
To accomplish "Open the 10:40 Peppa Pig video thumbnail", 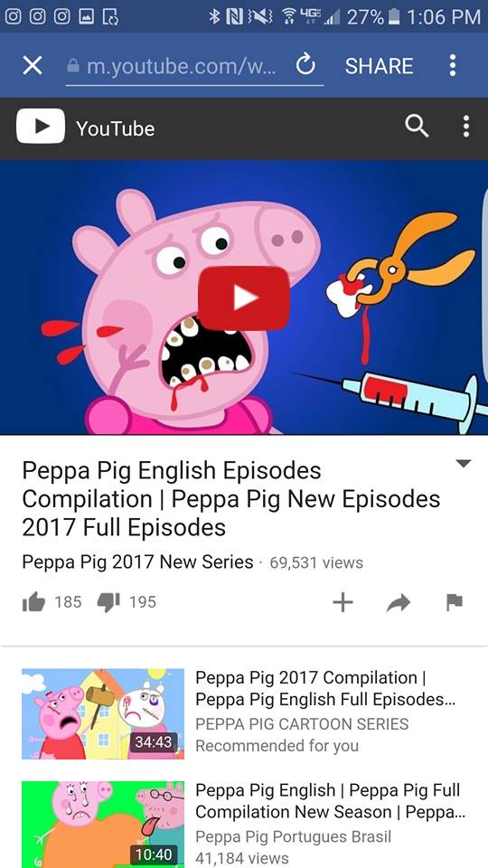I will [103, 825].
